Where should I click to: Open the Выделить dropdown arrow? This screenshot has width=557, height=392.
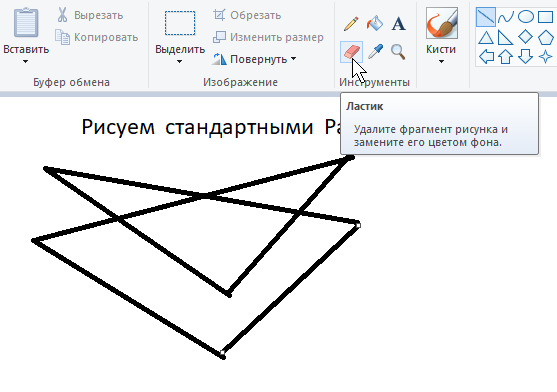(x=179, y=61)
